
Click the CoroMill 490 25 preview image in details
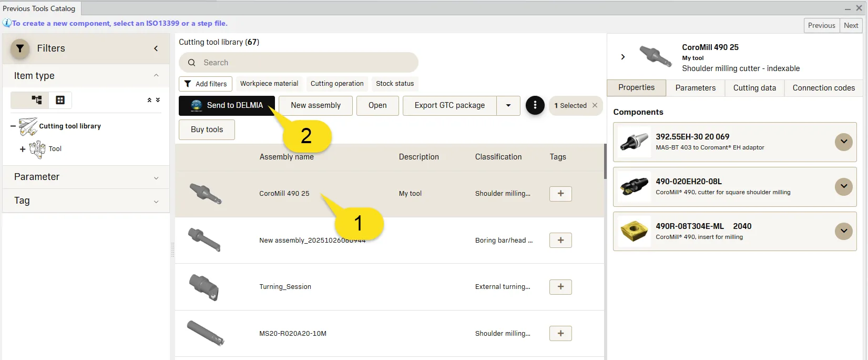click(x=656, y=56)
